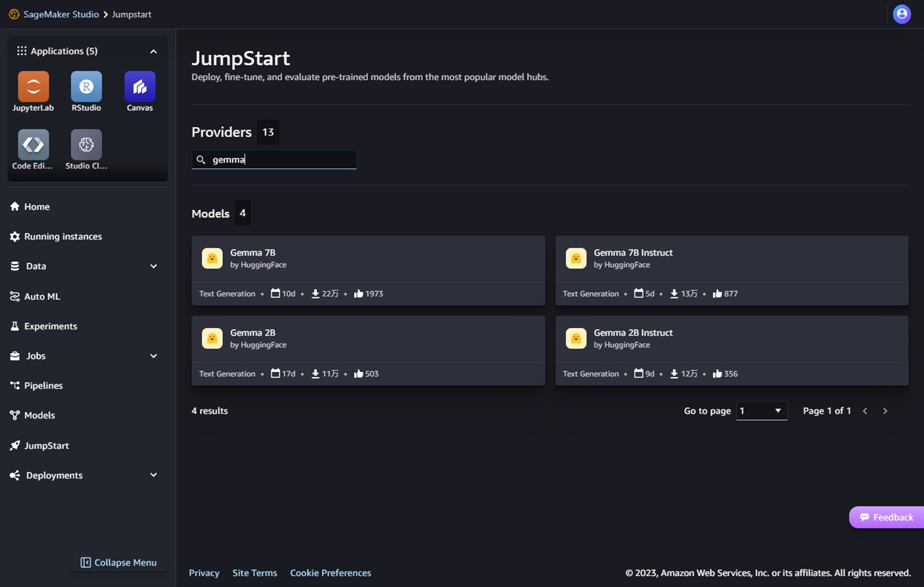Expand the Jobs menu
The height and width of the screenshot is (587, 924).
(x=153, y=355)
